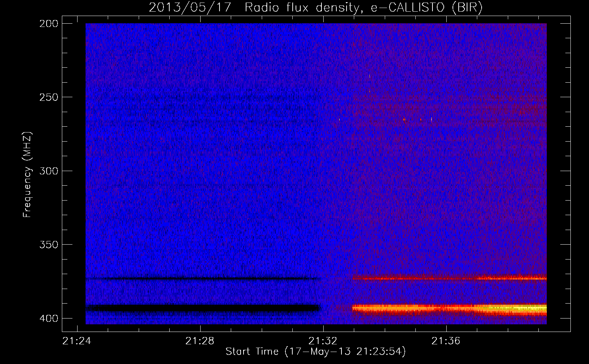Click the 21:36 time tick label
This screenshot has height=364, width=589.
coord(446,341)
